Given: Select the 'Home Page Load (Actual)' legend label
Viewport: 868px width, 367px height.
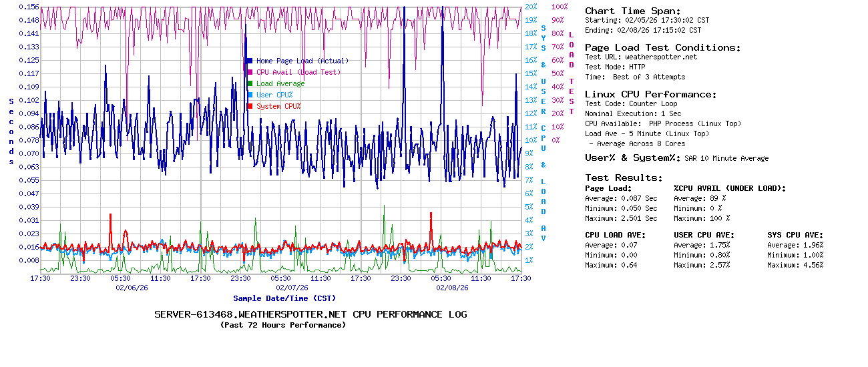Looking at the screenshot, I should click(x=302, y=61).
